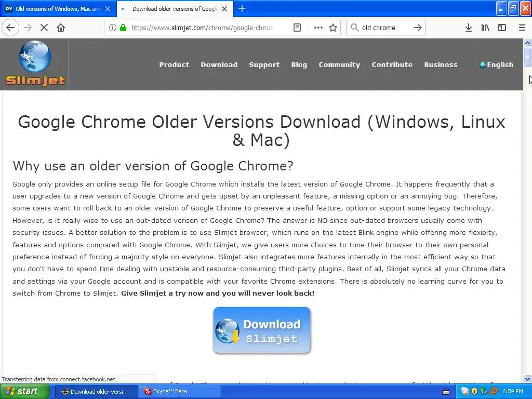Viewport: 532px width, 399px height.
Task: Stop loading the page with the X button
Action: [44, 28]
